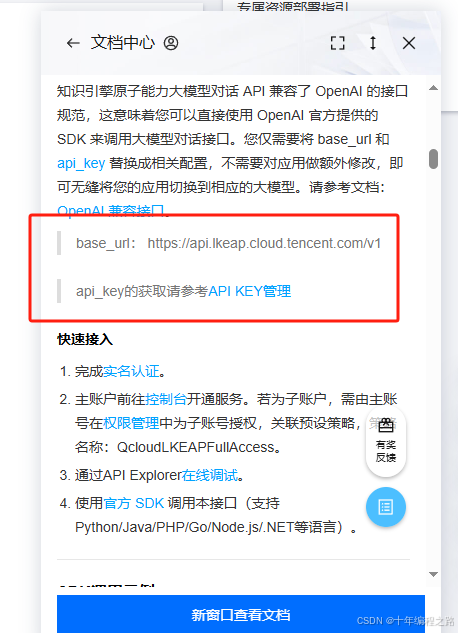
Task: Open the API KEY管理 link
Action: [x=249, y=291]
